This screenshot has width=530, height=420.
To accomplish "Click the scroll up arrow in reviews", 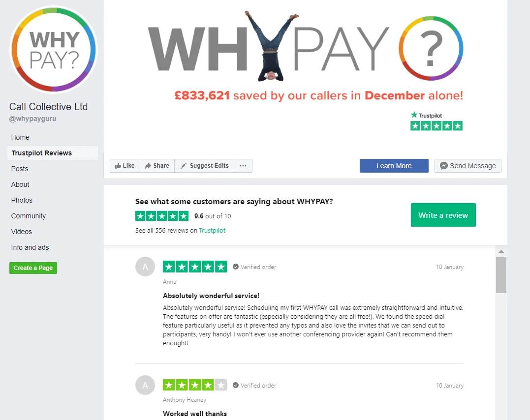I will (501, 251).
